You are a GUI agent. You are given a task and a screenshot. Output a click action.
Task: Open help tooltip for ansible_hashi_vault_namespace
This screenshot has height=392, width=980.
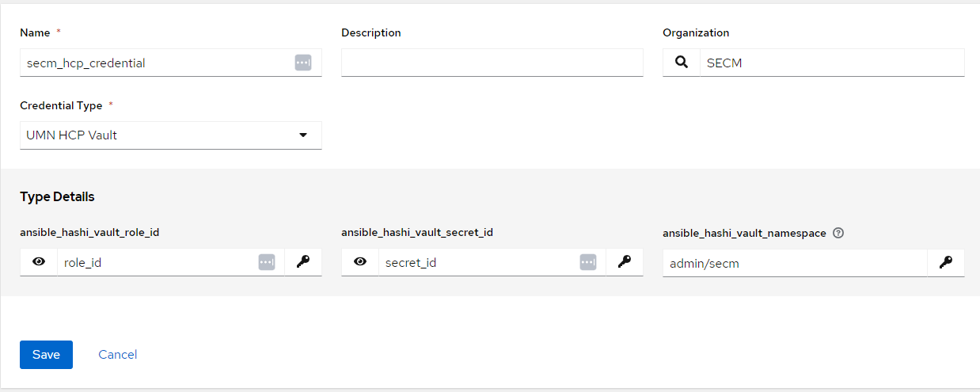[x=839, y=233]
